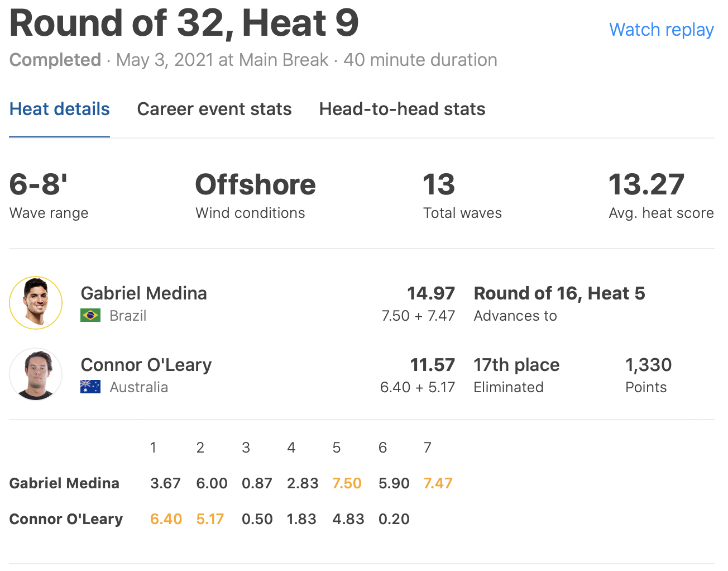
Task: Select Medina's highlighted 7.50 wave score
Action: point(347,483)
